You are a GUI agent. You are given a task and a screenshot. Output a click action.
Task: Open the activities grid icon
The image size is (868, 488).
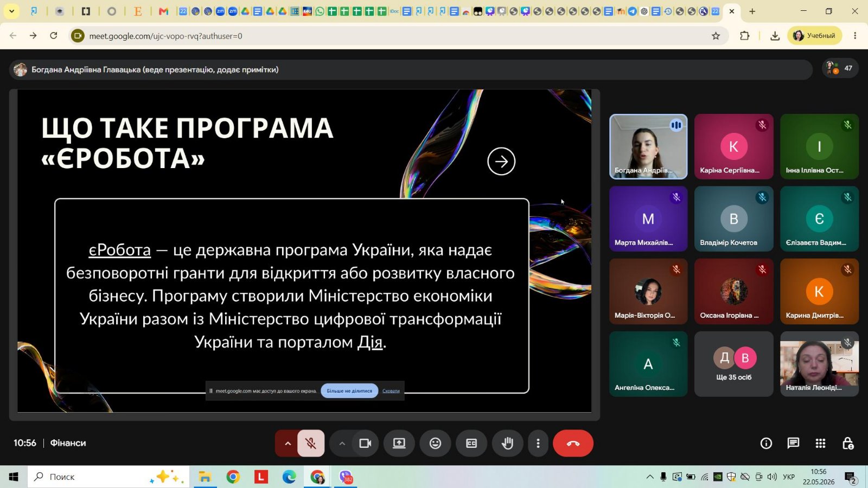pos(820,444)
